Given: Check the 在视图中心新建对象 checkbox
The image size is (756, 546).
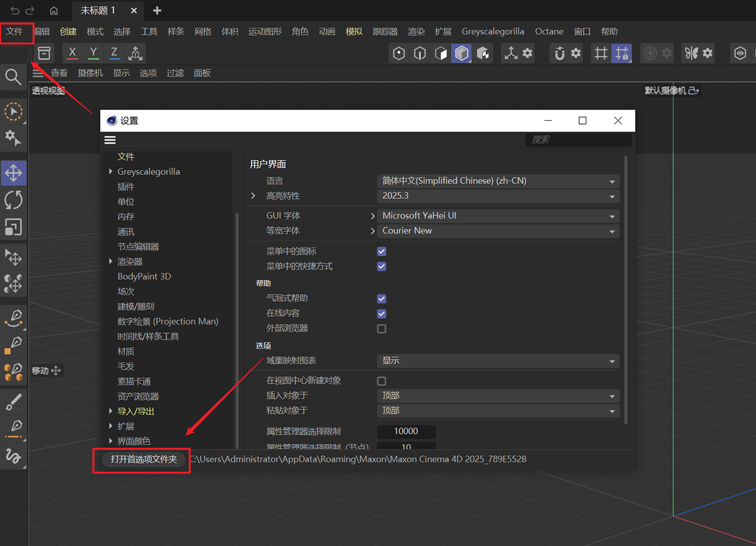Looking at the screenshot, I should pos(381,381).
